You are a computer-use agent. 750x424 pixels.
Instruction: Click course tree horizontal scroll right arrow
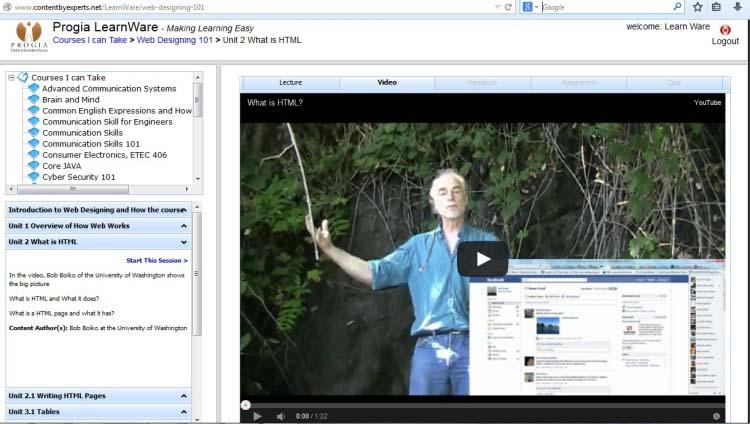(x=187, y=189)
